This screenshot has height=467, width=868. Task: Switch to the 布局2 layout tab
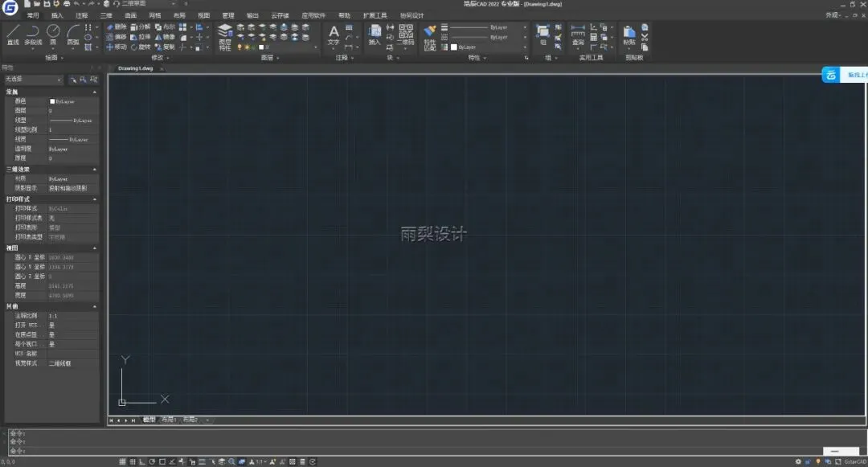point(190,420)
